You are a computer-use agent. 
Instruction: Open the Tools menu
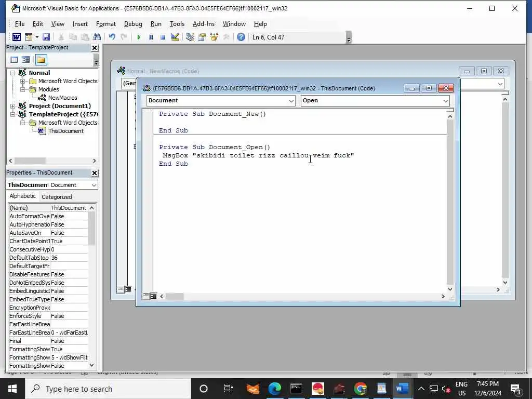[177, 24]
